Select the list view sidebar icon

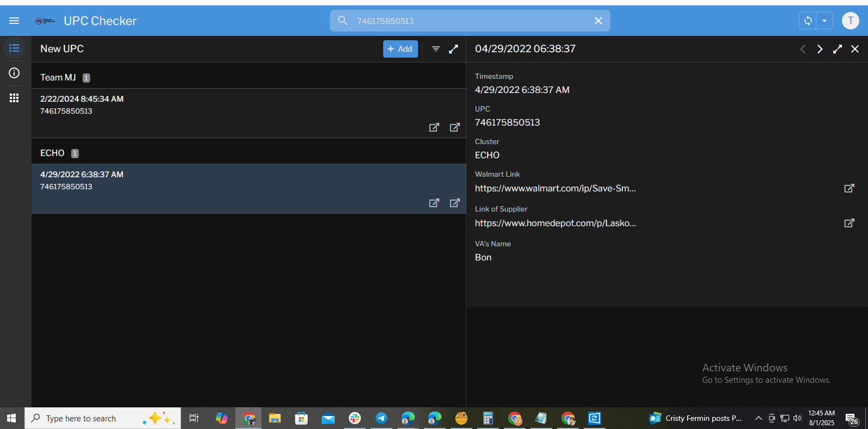coord(14,48)
